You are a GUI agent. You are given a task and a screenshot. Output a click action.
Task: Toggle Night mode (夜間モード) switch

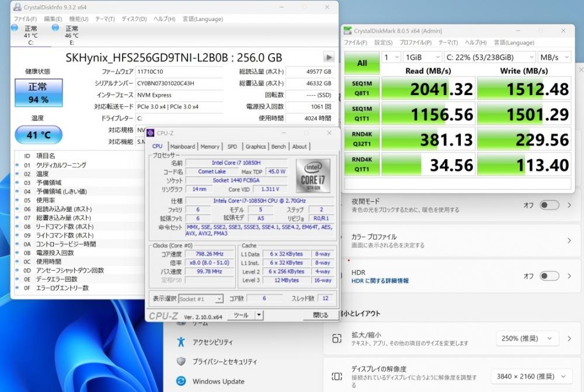(x=550, y=205)
